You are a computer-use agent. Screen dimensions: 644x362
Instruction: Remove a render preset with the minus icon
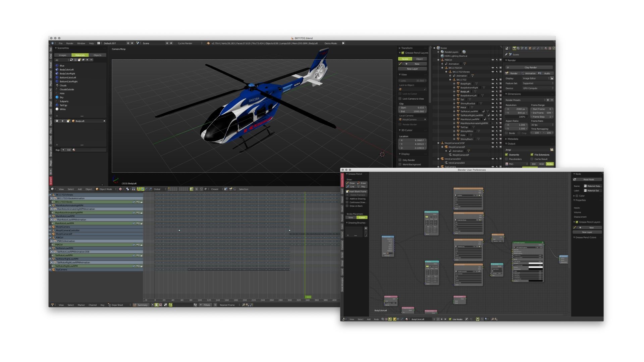pyautogui.click(x=552, y=100)
